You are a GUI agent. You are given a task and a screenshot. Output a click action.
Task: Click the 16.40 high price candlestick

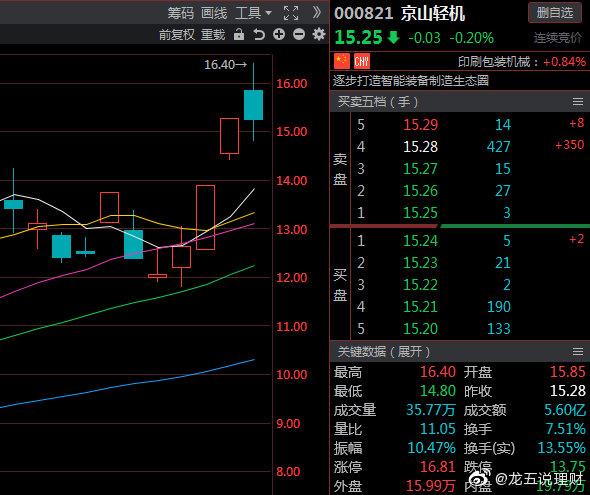coord(253,102)
